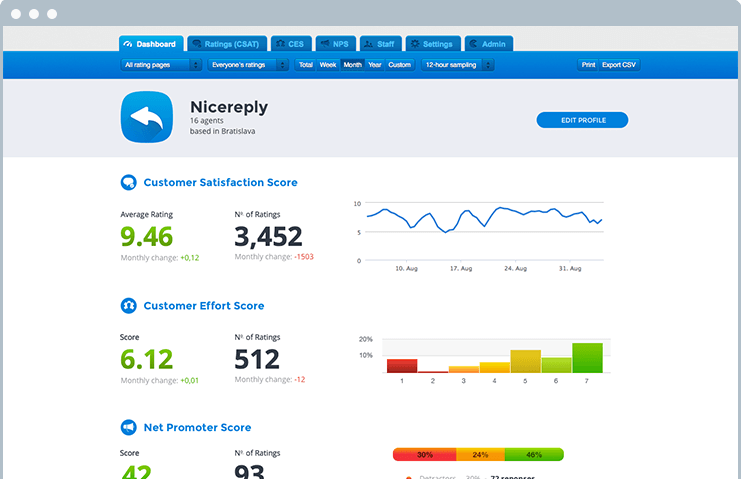Switch to Ratings (CSAT) tab
This screenshot has height=479, width=741.
(x=227, y=44)
